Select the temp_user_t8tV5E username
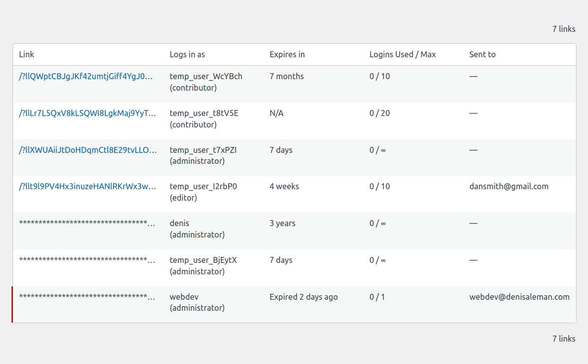This screenshot has width=588, height=364. tap(204, 113)
